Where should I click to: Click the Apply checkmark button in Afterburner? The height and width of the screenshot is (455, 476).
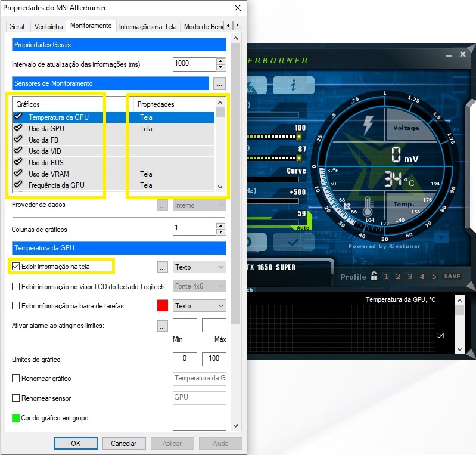[x=293, y=242]
